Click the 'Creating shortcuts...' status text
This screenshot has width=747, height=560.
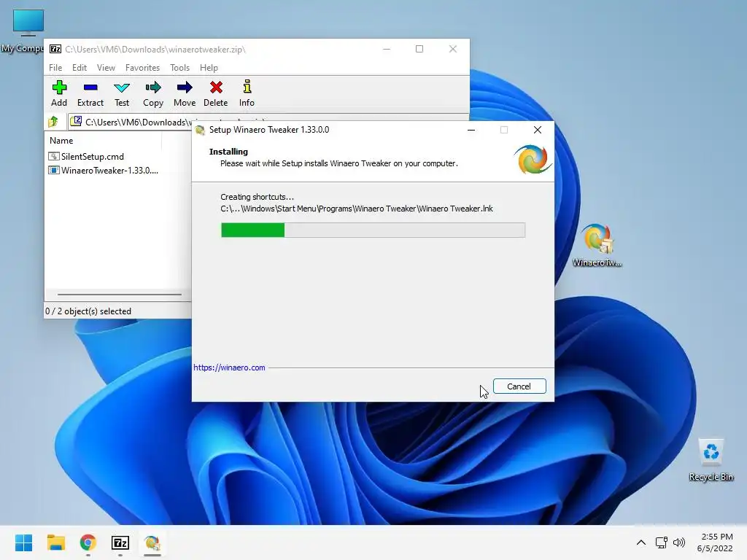[x=258, y=197]
